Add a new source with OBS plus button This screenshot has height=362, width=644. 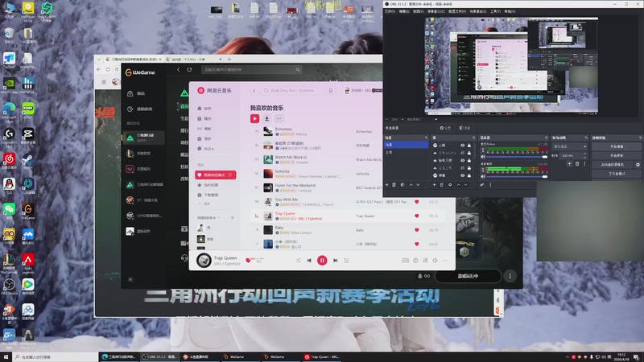[x=434, y=185]
